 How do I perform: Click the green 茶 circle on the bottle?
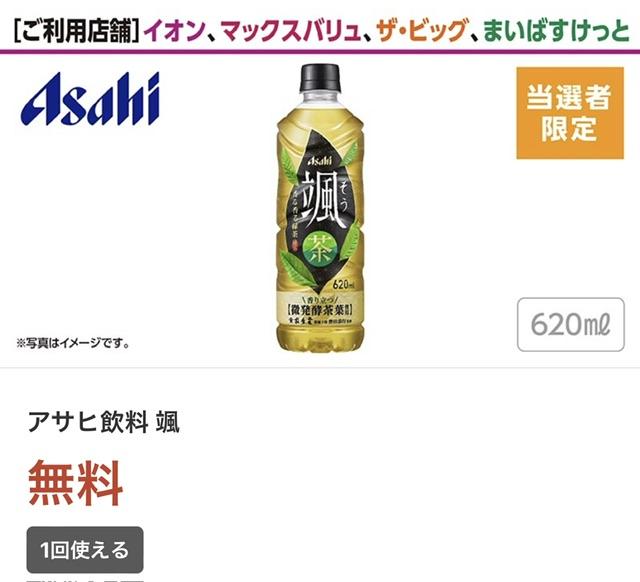[x=320, y=248]
